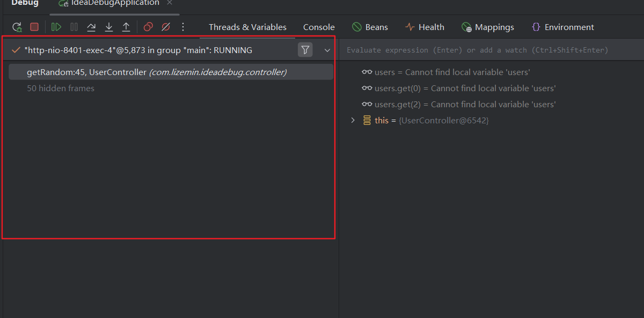Click the Rerun debug icon
Screen dimensions: 644x318
(17, 27)
